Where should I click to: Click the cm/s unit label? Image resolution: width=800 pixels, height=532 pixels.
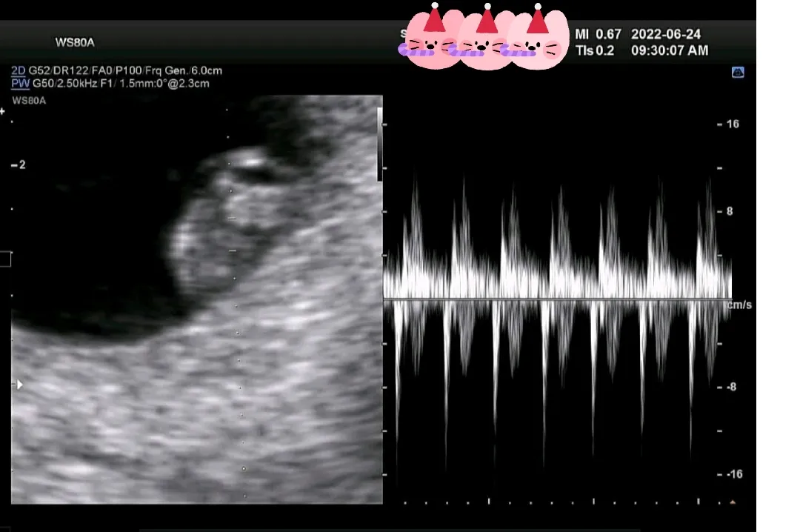tap(739, 305)
